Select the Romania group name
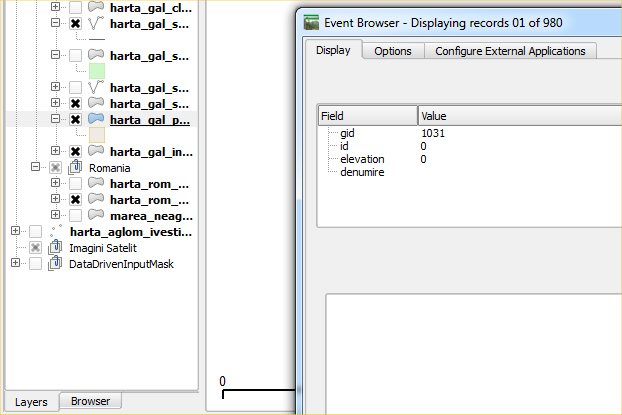 coord(109,168)
